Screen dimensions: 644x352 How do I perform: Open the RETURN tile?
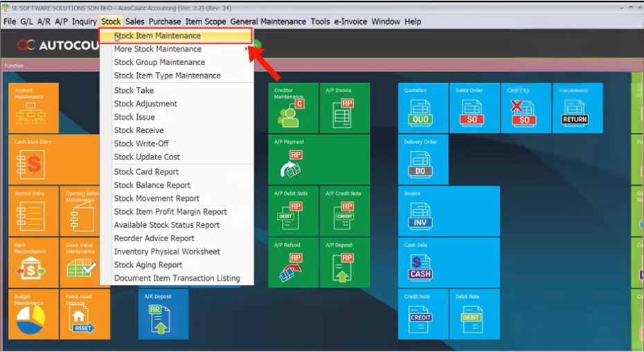[578, 108]
